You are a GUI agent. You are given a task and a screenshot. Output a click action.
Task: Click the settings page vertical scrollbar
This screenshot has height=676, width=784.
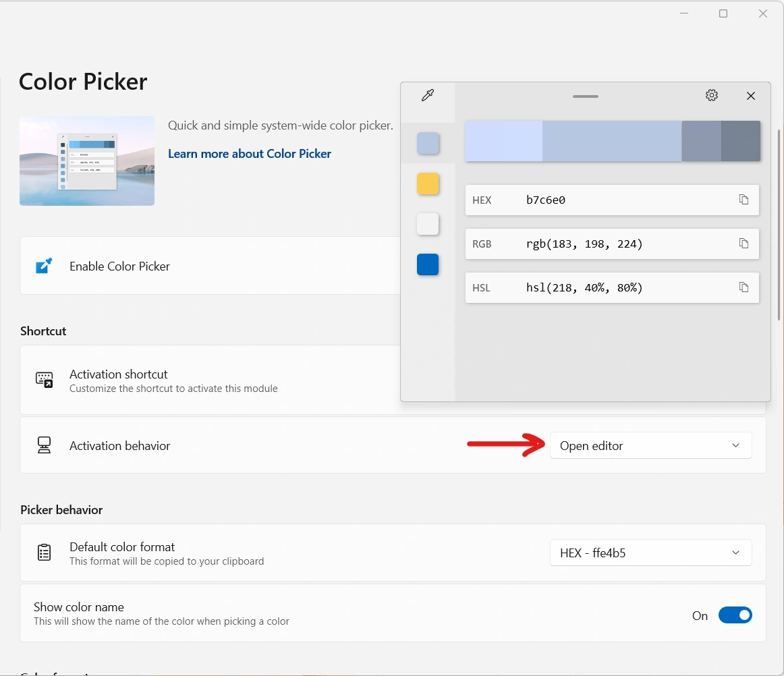(779, 225)
